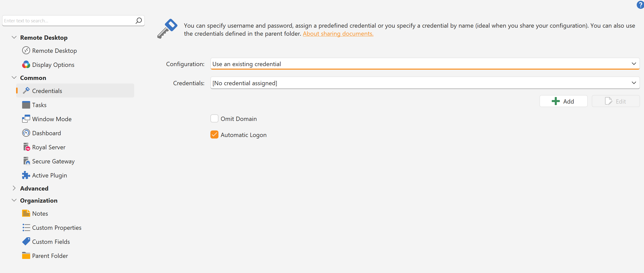Click the search magnifier icon
The width and height of the screenshot is (644, 273).
point(139,21)
